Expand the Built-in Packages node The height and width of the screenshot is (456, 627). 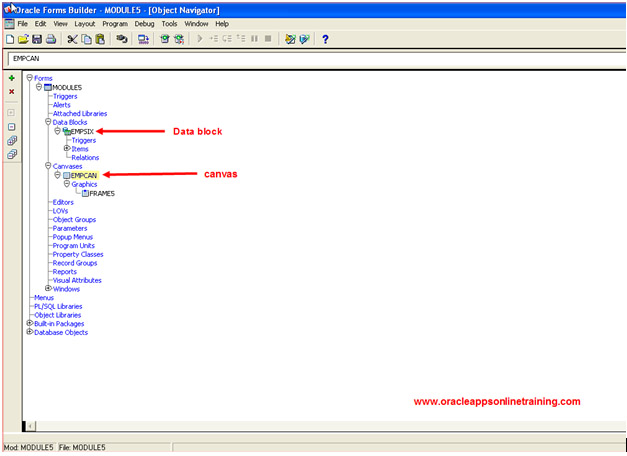pyautogui.click(x=29, y=324)
